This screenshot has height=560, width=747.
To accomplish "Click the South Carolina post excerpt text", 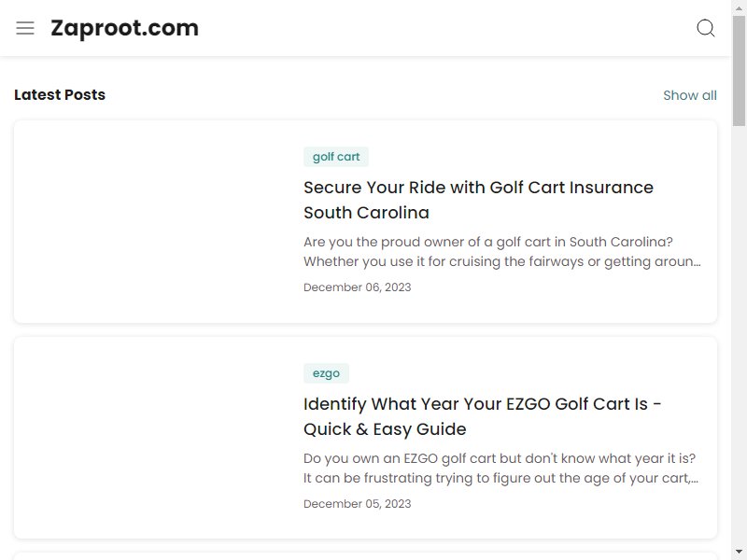I will [502, 251].
